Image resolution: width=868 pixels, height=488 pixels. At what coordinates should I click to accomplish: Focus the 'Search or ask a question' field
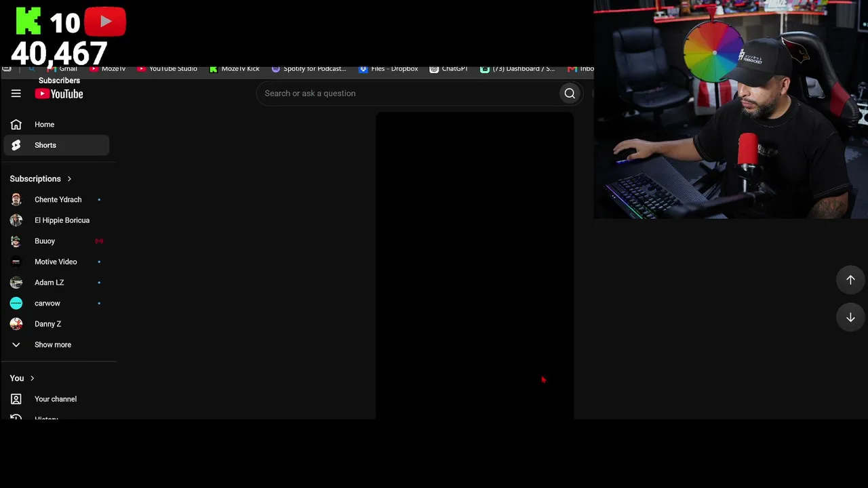pyautogui.click(x=407, y=94)
